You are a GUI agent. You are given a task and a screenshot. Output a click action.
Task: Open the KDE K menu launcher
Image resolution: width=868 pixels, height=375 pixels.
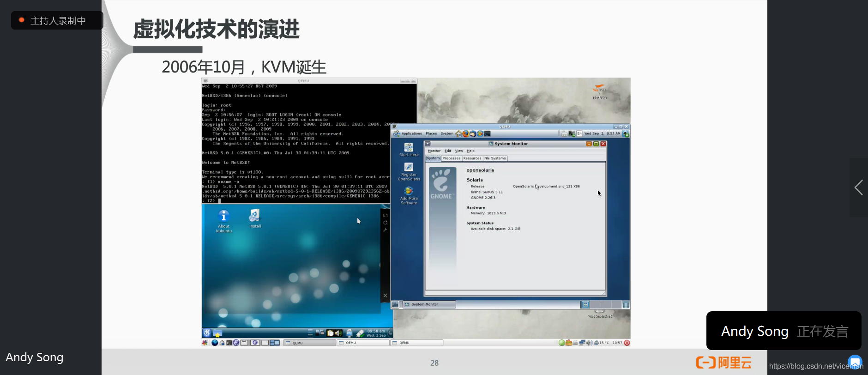(207, 333)
